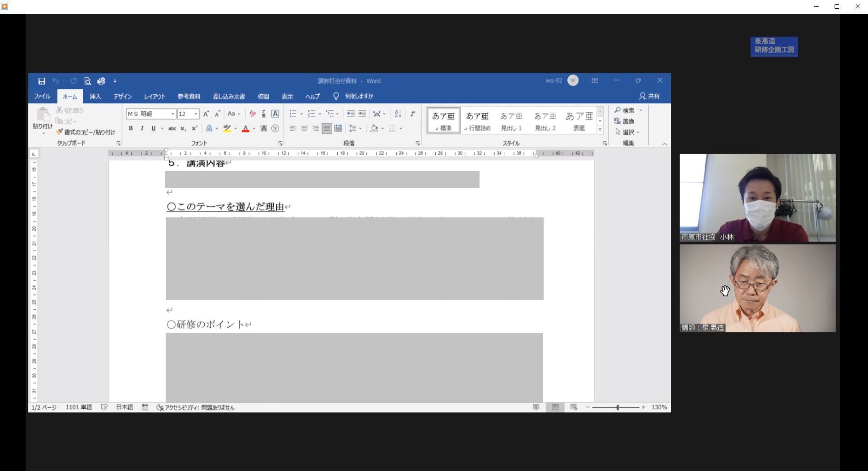
Task: Switch to Web Layout view in the status bar
Action: tap(574, 407)
